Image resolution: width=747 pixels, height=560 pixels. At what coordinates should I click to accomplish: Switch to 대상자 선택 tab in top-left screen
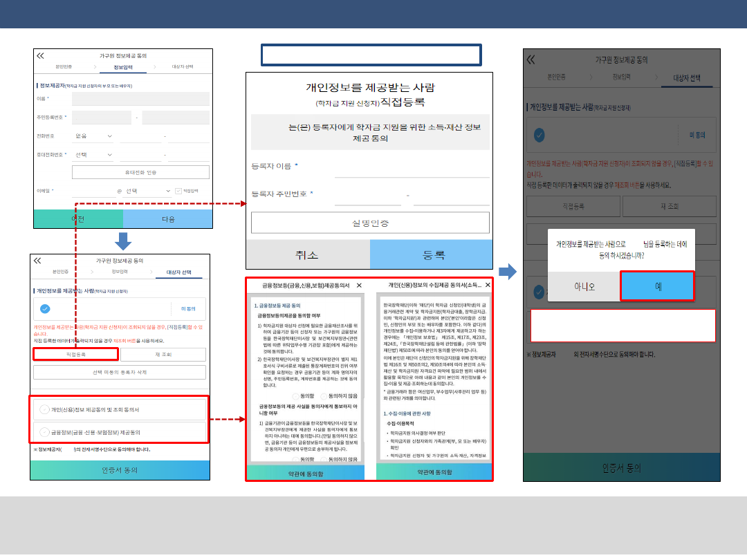click(x=183, y=67)
